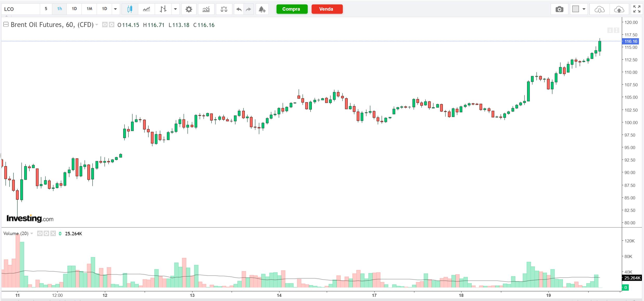The height and width of the screenshot is (301, 644).
Task: Open the time interval dropdown arrow
Action: tap(115, 9)
